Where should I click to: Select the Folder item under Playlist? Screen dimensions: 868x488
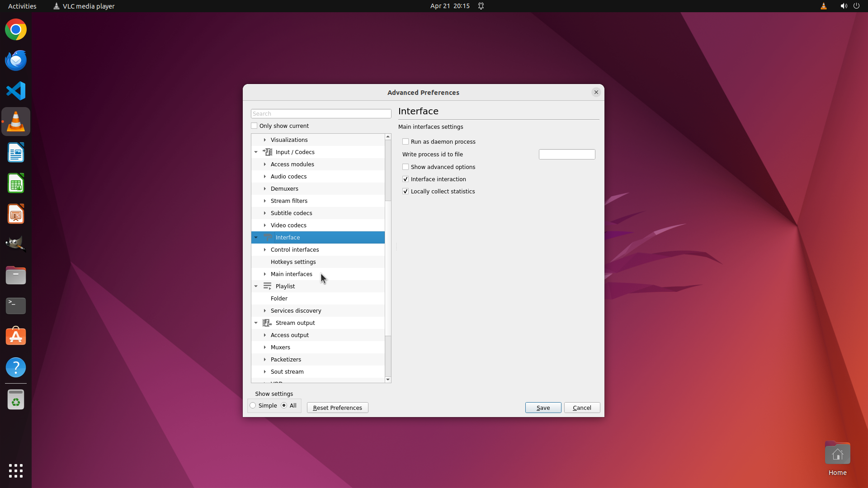[x=279, y=298]
